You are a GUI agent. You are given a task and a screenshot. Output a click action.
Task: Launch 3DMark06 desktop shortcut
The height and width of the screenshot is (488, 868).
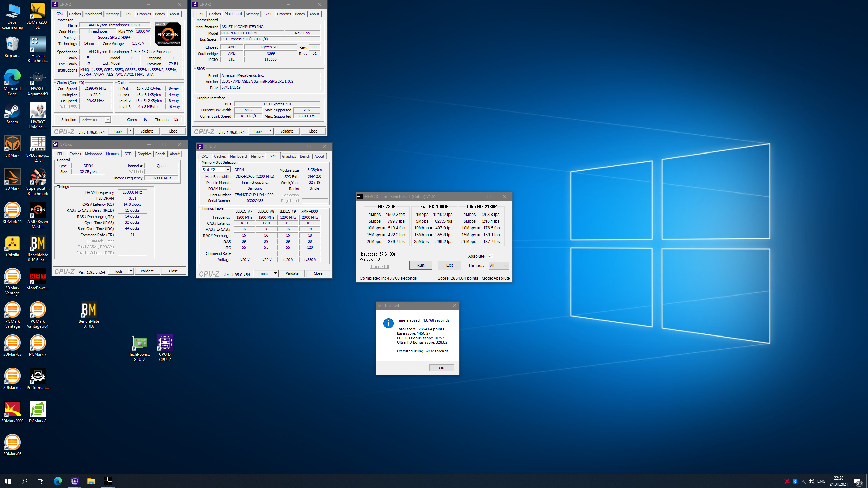(x=12, y=446)
